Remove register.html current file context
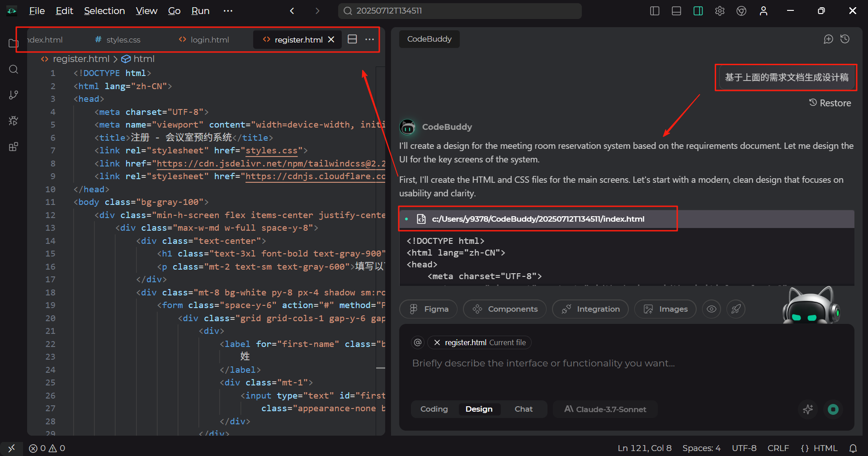 point(437,342)
